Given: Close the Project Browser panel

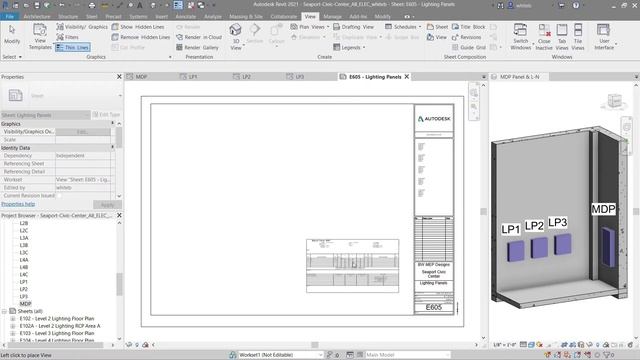Looking at the screenshot, I should pos(119,215).
